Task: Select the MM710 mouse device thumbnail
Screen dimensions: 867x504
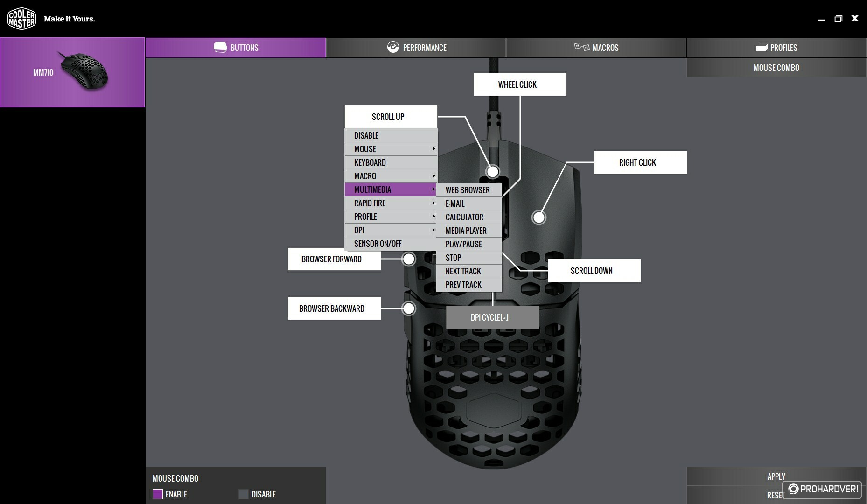Action: point(72,72)
